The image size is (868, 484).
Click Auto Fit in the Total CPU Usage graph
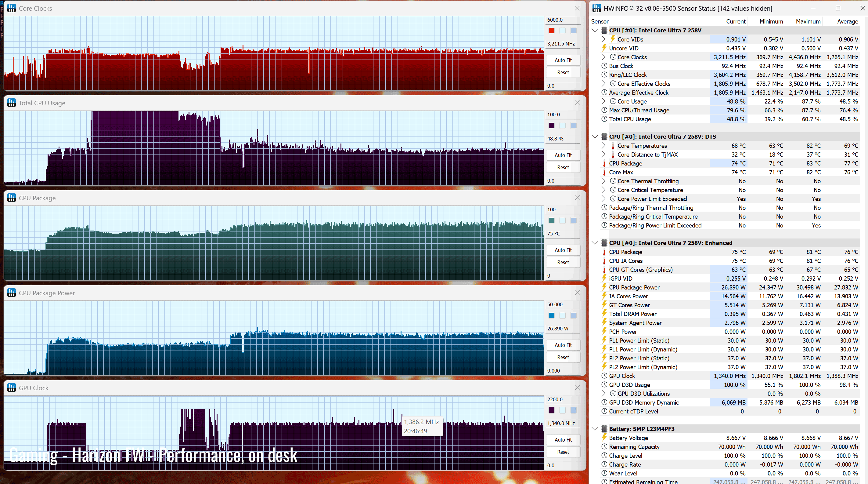pos(563,155)
